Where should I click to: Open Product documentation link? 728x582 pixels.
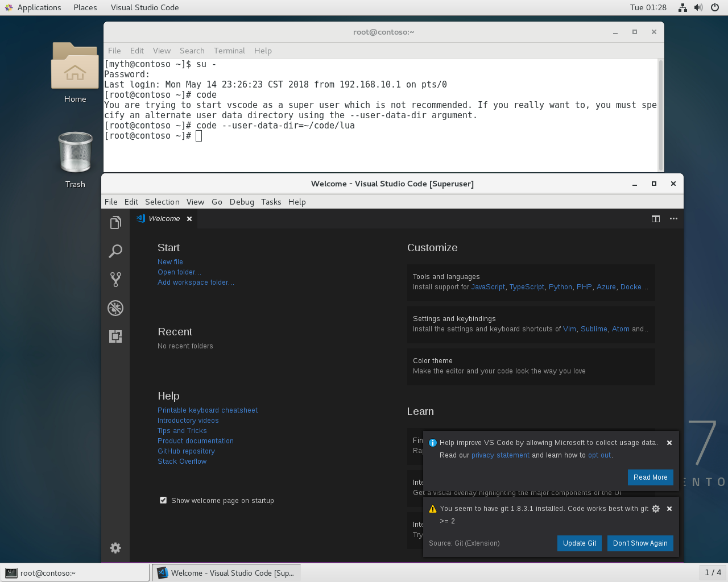(x=196, y=441)
